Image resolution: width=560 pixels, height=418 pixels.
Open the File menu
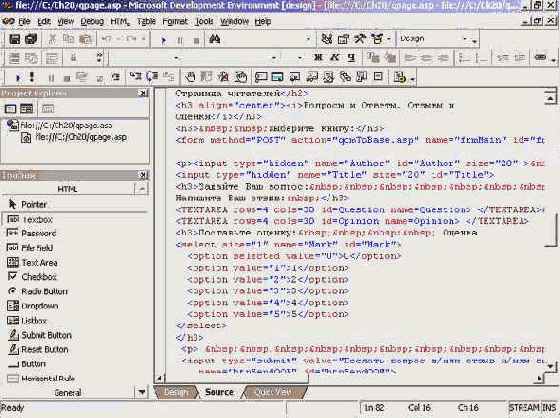point(24,21)
